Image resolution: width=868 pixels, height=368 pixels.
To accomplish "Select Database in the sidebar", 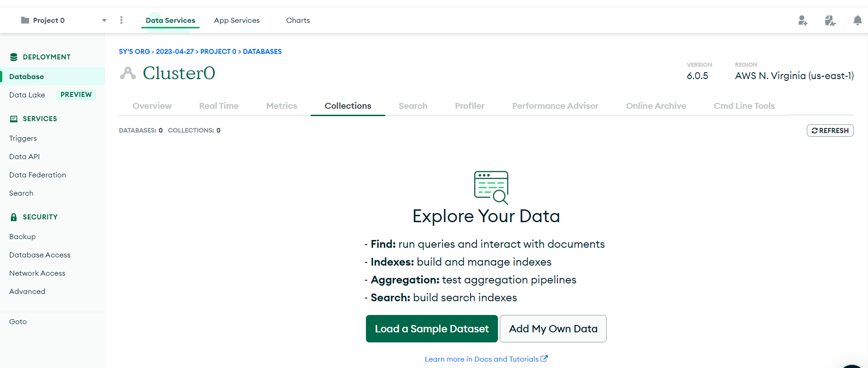I will pyautogui.click(x=53, y=76).
